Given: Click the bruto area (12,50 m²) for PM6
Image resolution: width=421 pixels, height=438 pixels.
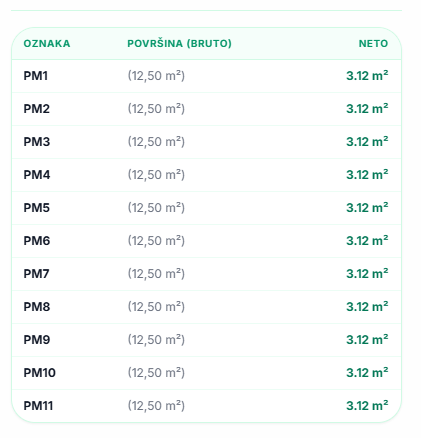Looking at the screenshot, I should pyautogui.click(x=156, y=241).
